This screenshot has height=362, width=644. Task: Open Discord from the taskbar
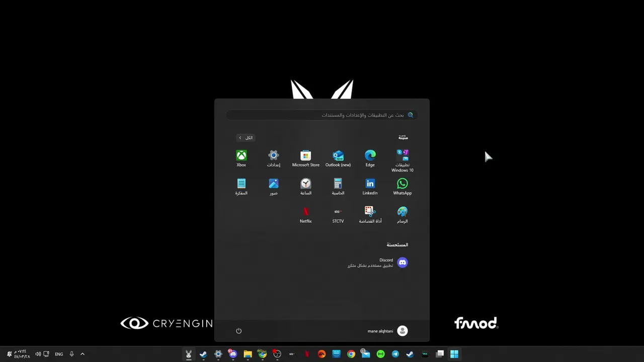click(x=233, y=354)
